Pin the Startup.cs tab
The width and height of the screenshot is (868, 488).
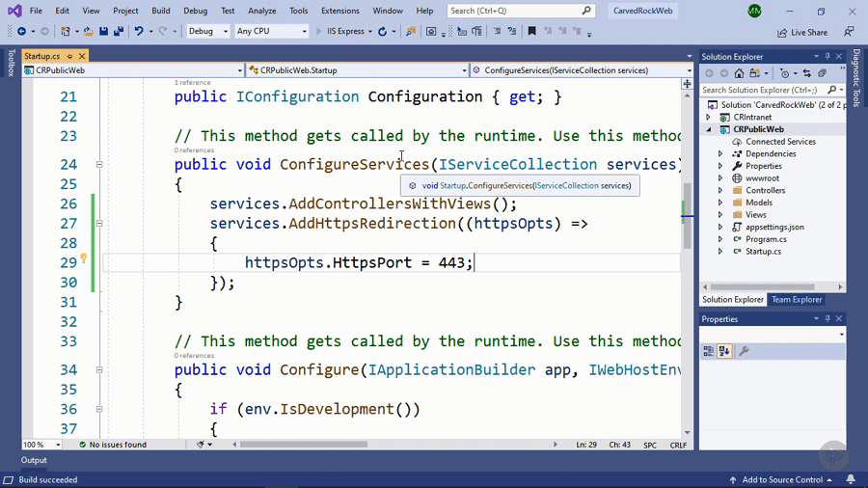pos(69,57)
